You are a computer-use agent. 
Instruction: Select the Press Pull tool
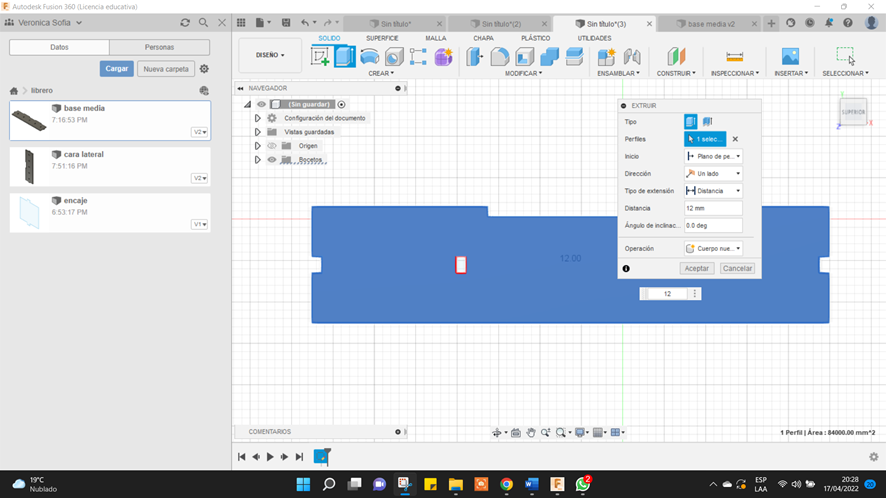pyautogui.click(x=475, y=57)
